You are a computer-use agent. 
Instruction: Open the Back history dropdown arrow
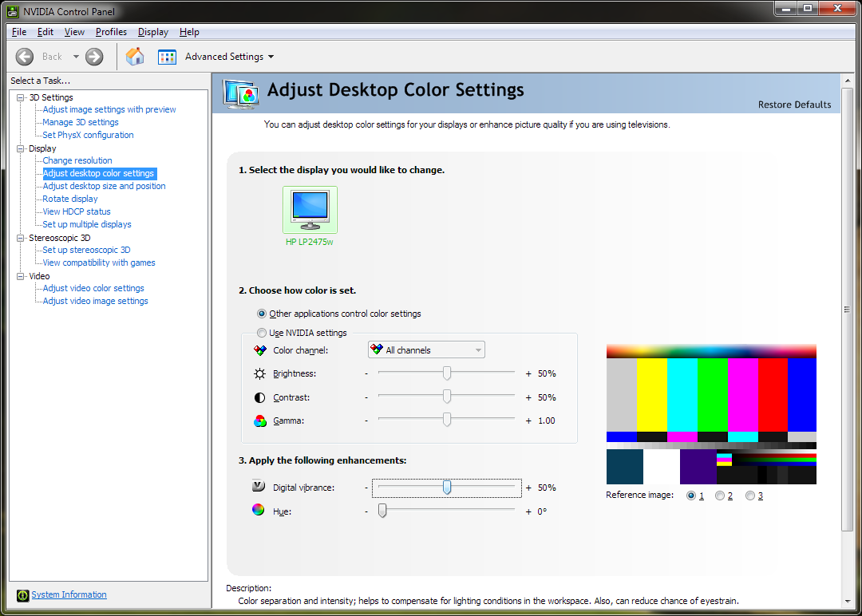pyautogui.click(x=76, y=57)
